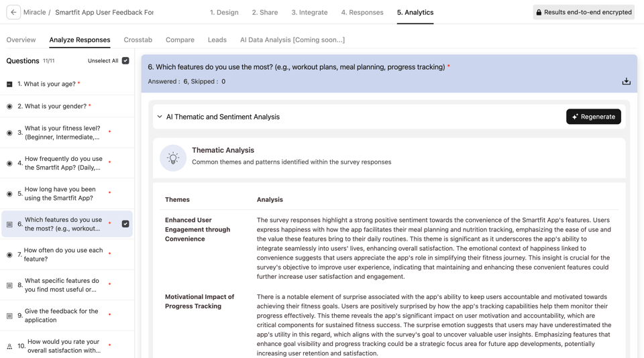Download question 6 results

626,81
